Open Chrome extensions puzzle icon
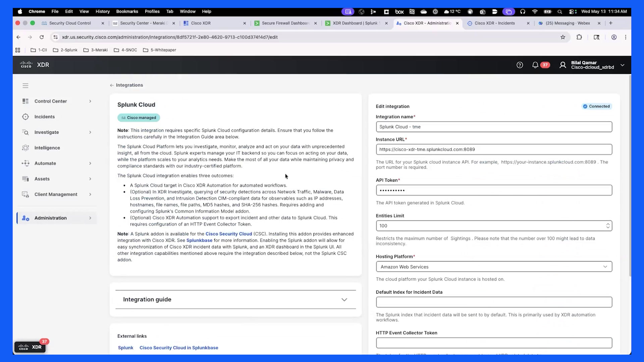 point(579,37)
